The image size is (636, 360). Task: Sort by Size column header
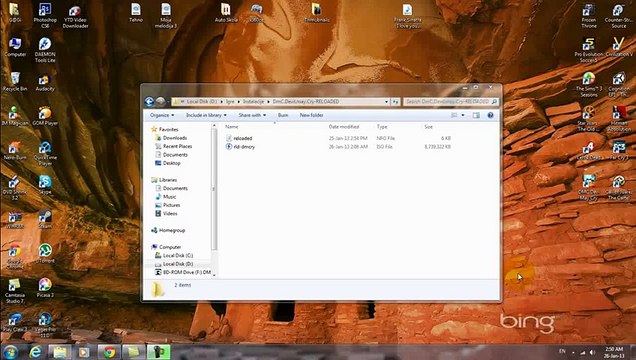point(429,127)
